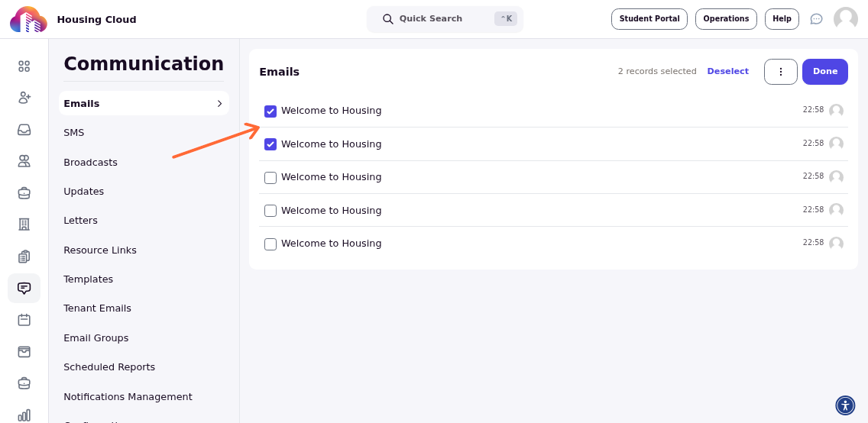Open Tenant Emails menu item
The image size is (868, 423).
(x=98, y=308)
